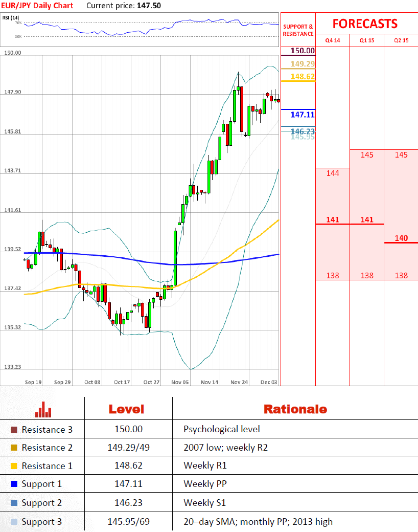Screen dimensions: 418x532
Task: Click the bold 141 forecast in Q4 14
Action: 333,219
